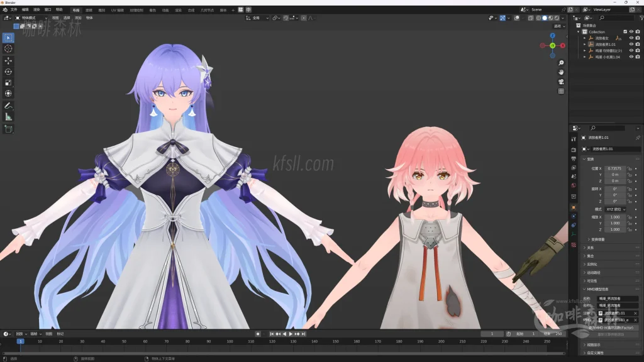Jump to the timeline end frame

click(x=304, y=334)
